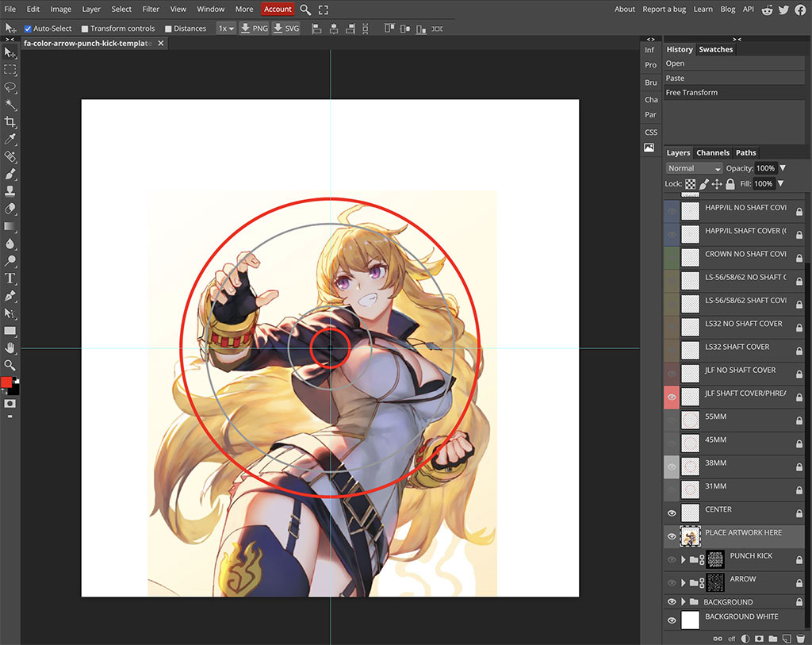Click the delete layer trash icon
The height and width of the screenshot is (645, 812).
(x=801, y=639)
